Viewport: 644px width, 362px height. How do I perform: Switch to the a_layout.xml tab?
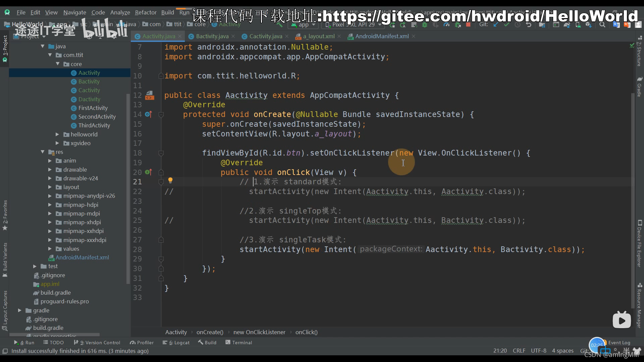pos(319,36)
